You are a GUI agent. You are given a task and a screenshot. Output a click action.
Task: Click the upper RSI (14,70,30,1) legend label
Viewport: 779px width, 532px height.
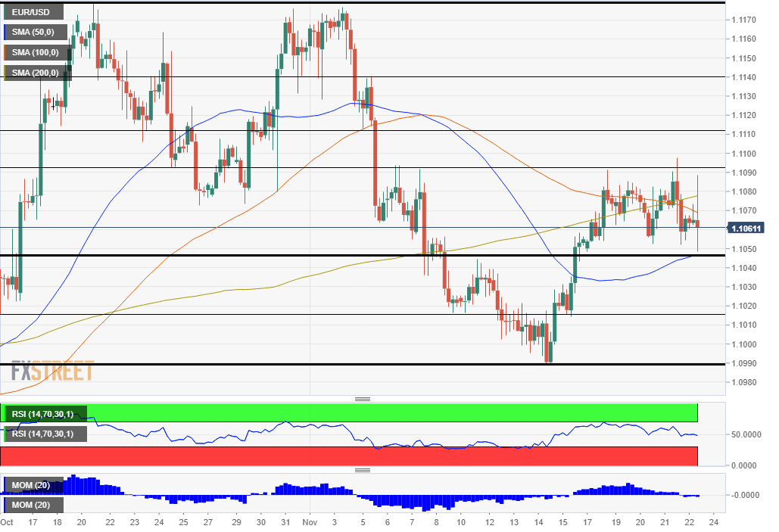tap(44, 414)
